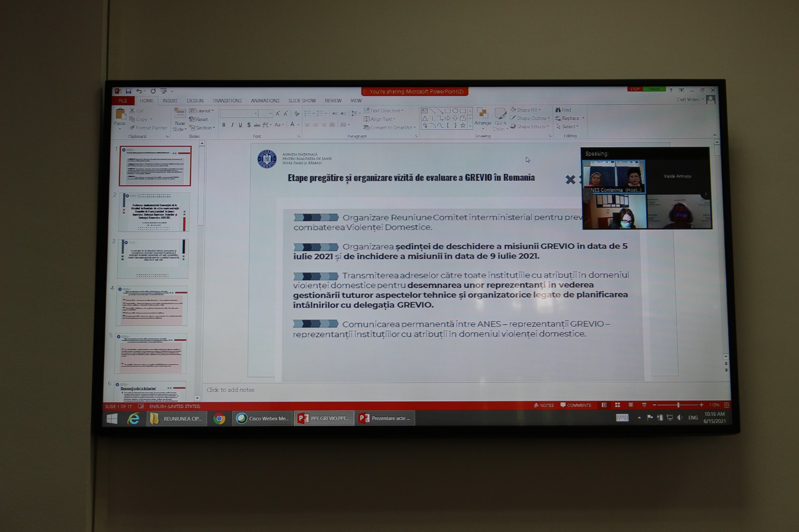Expand the Section dropdown
Viewport: 799px width, 532px height.
click(x=202, y=128)
